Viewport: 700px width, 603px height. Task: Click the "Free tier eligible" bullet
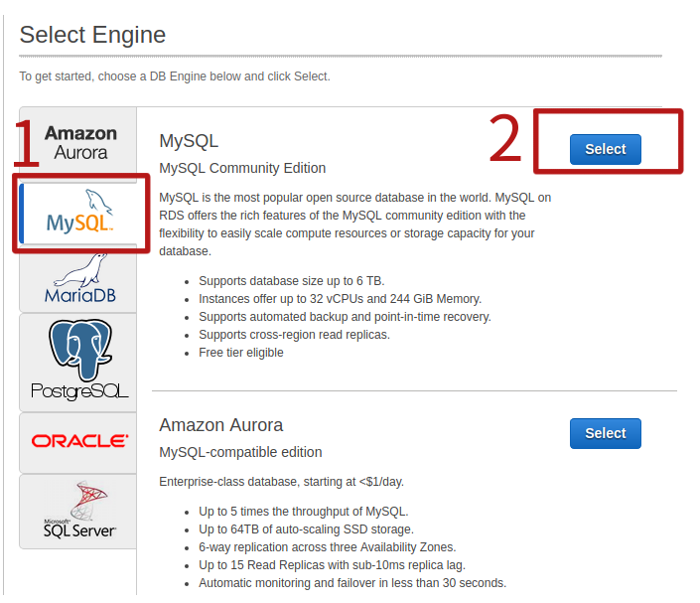click(x=240, y=353)
